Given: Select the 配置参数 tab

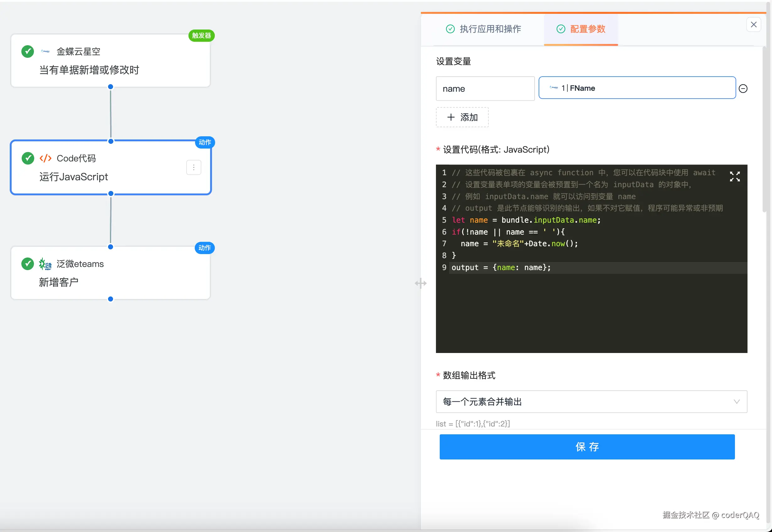Looking at the screenshot, I should click(x=581, y=29).
